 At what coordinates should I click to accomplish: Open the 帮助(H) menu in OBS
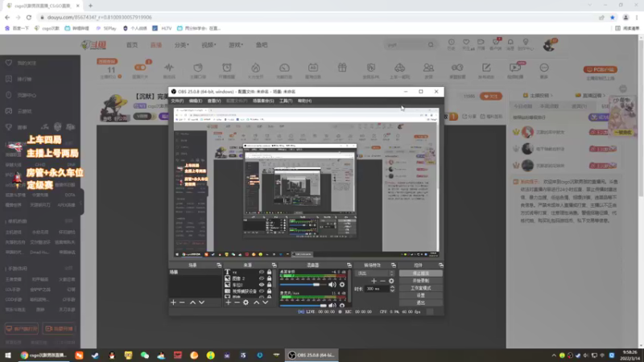304,101
